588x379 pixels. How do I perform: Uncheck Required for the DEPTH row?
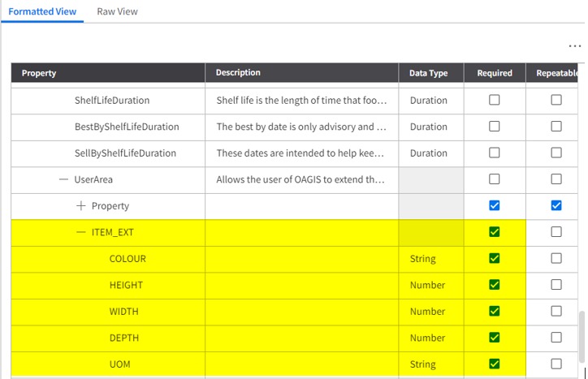[x=495, y=338]
